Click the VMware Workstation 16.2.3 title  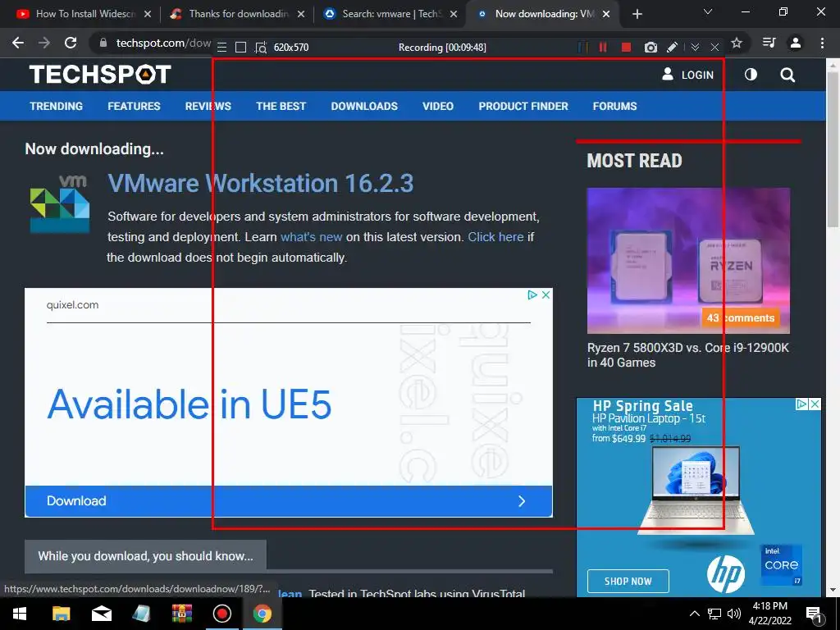260,183
